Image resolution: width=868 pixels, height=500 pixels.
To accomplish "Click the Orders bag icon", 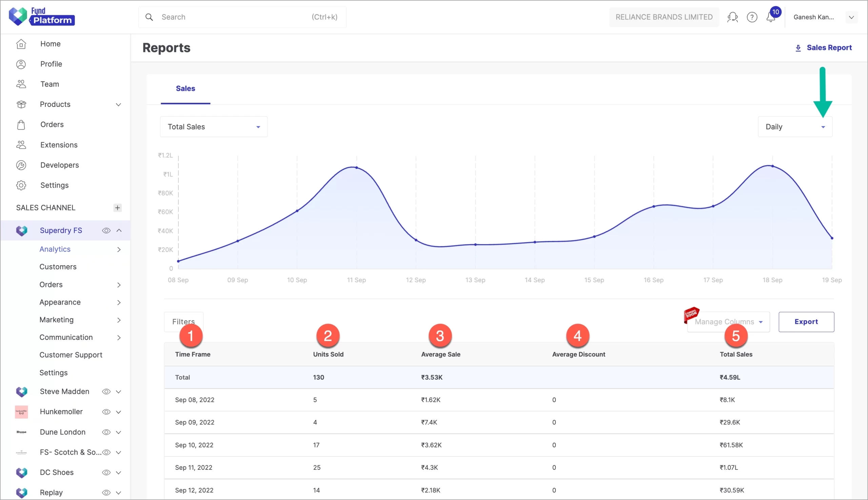I will pos(21,124).
